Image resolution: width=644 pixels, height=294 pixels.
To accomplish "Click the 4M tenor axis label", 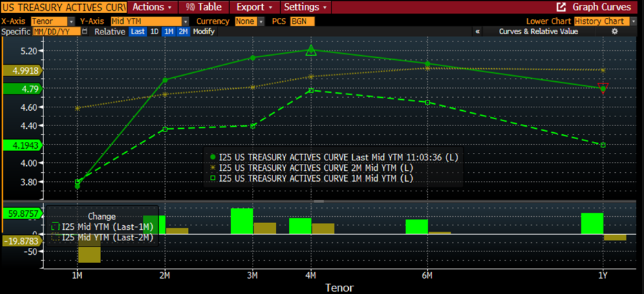I will tap(311, 275).
